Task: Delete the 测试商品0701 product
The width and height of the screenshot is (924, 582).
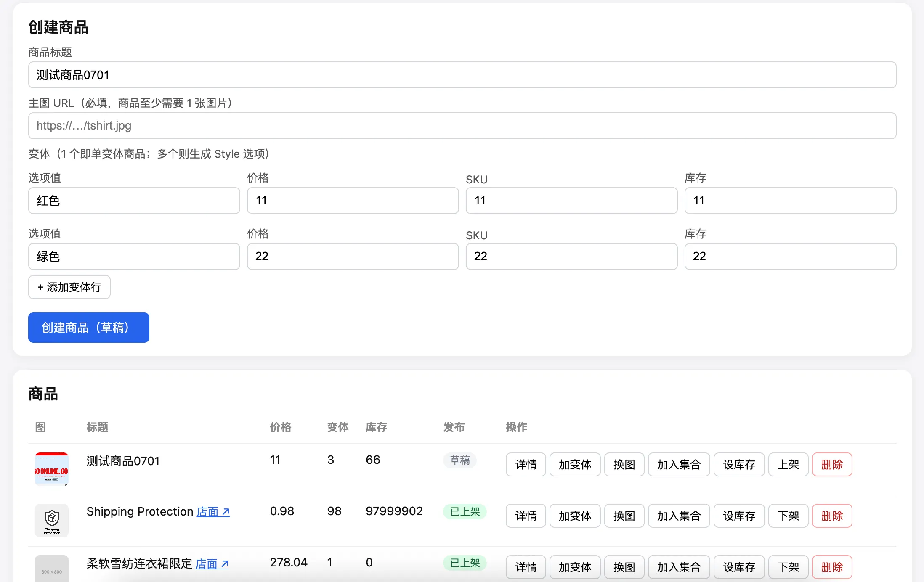Action: coord(832,465)
